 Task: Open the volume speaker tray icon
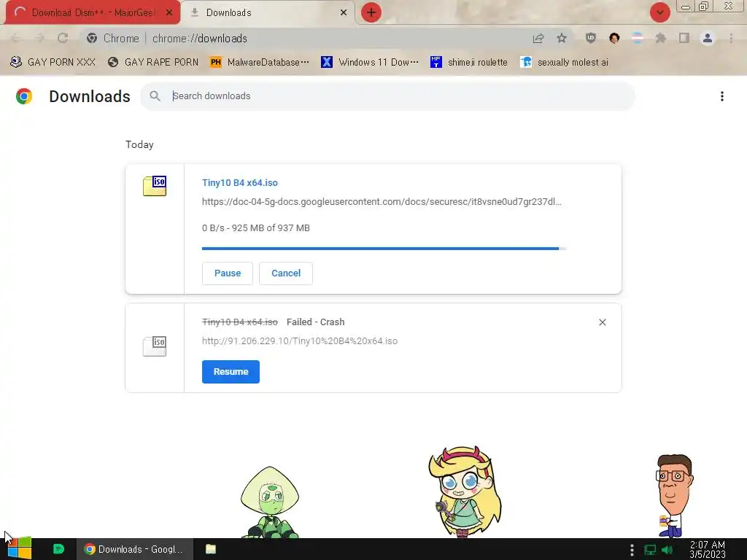667,550
